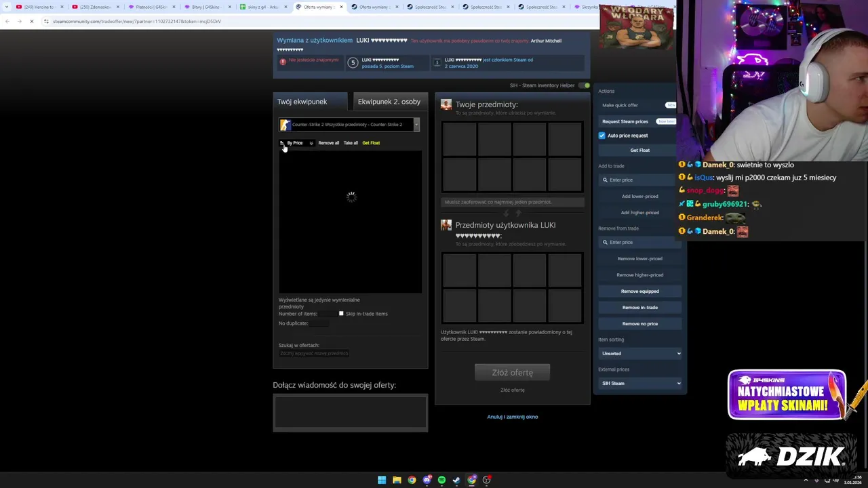
Task: Click Remove all in inventory toolbar
Action: click(x=328, y=143)
